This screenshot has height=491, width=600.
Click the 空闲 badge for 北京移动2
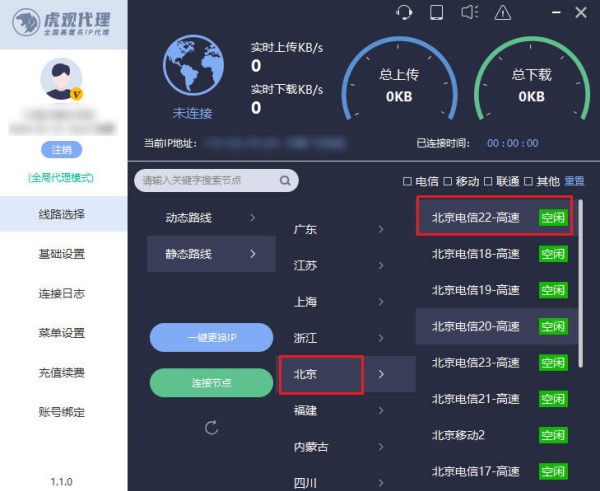click(553, 435)
